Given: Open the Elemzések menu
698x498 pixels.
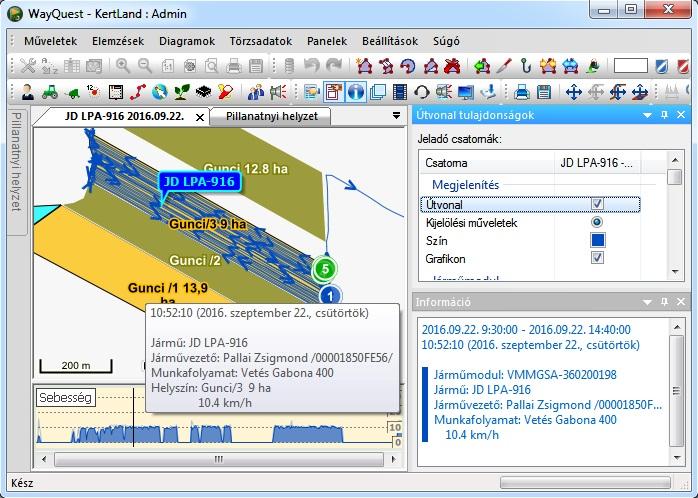Looking at the screenshot, I should [118, 41].
